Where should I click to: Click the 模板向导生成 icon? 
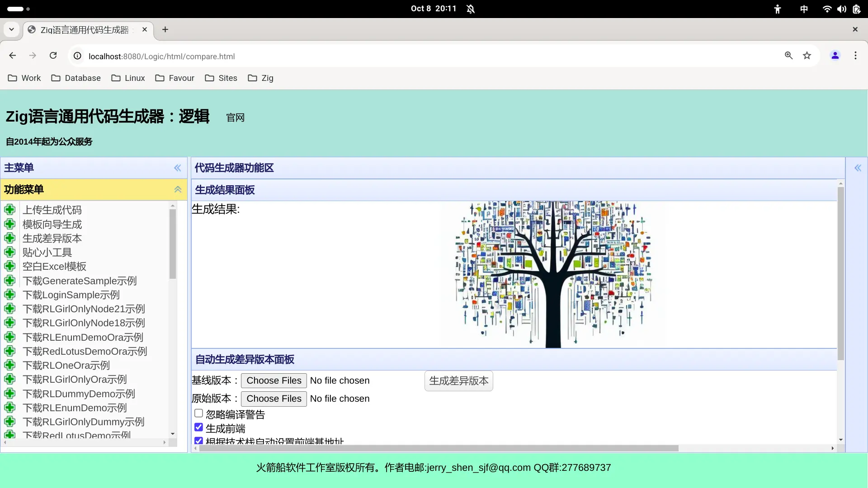tap(10, 224)
